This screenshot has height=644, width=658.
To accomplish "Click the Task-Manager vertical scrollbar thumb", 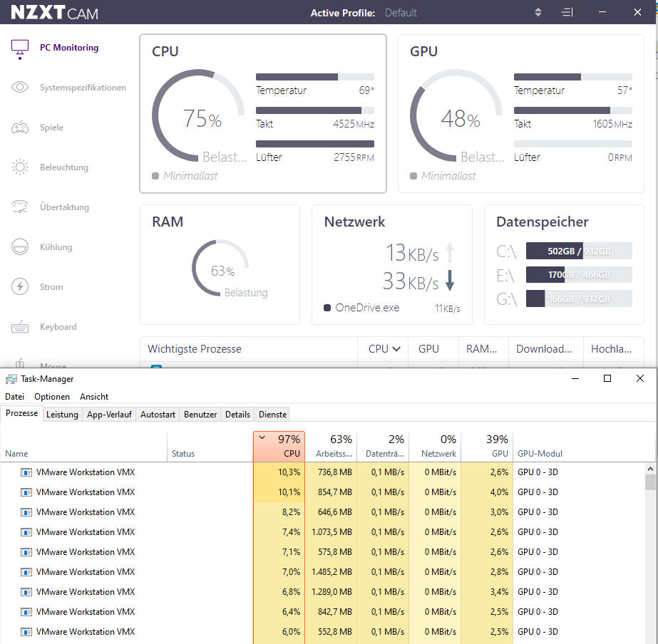I will [650, 482].
